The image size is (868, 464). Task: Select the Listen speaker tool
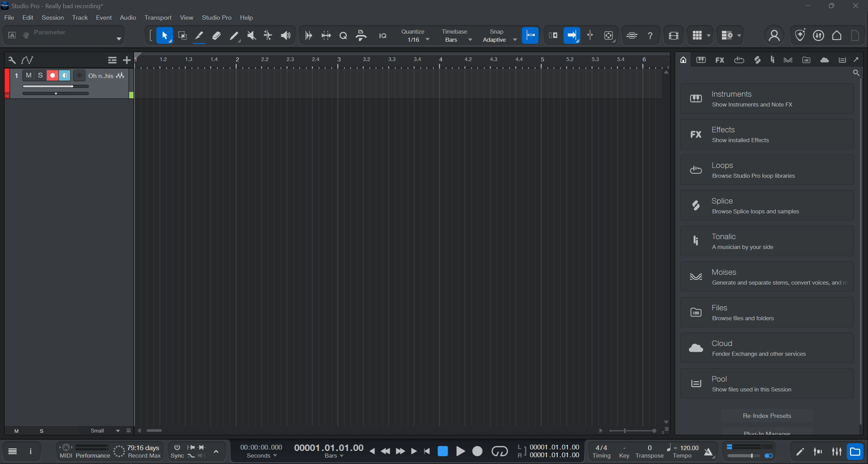click(x=285, y=35)
